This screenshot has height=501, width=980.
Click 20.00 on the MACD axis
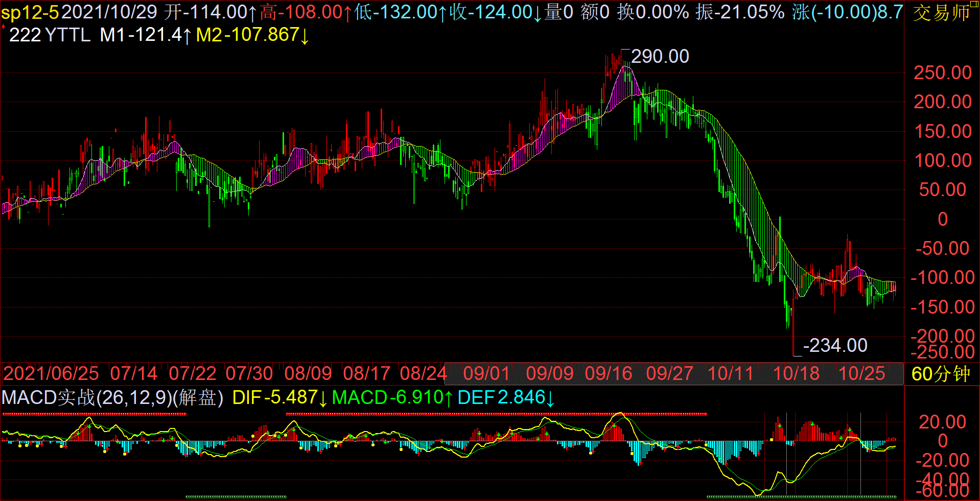coord(942,422)
